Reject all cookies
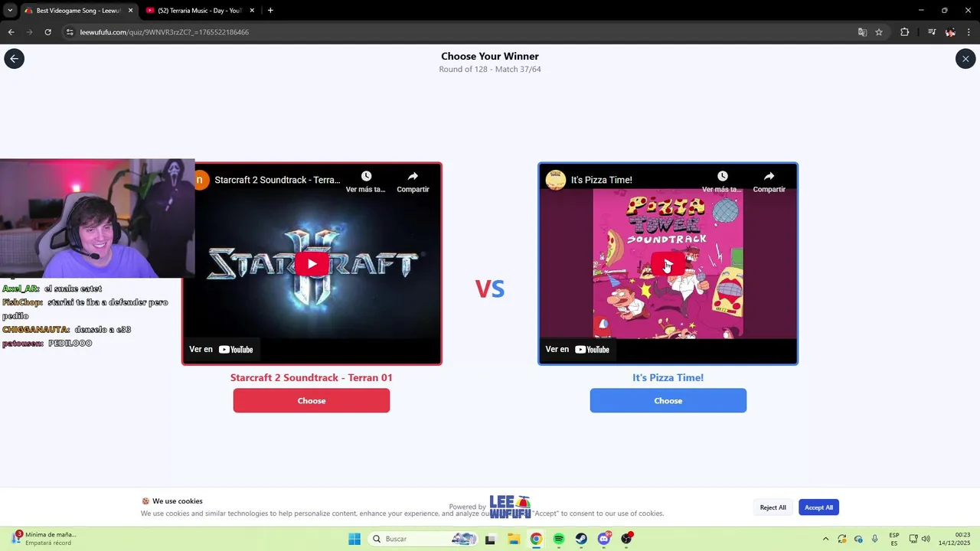Viewport: 980px width, 551px height. [x=773, y=507]
